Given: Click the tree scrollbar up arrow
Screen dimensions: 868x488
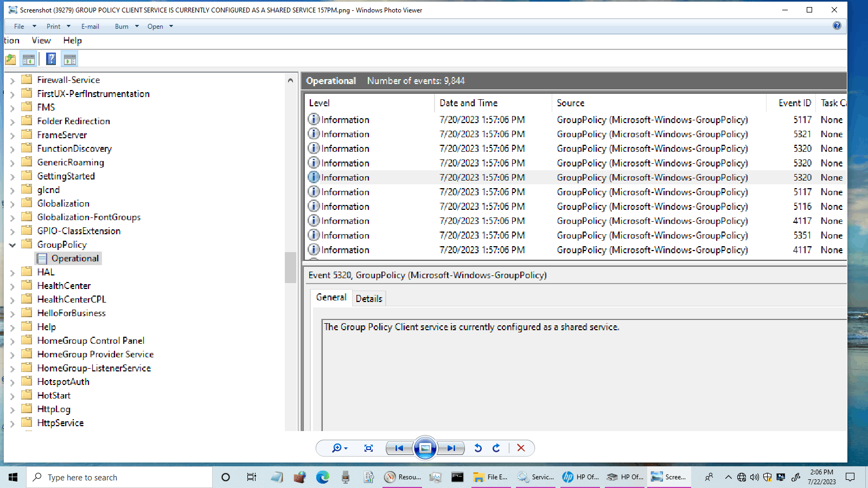Looking at the screenshot, I should [290, 80].
